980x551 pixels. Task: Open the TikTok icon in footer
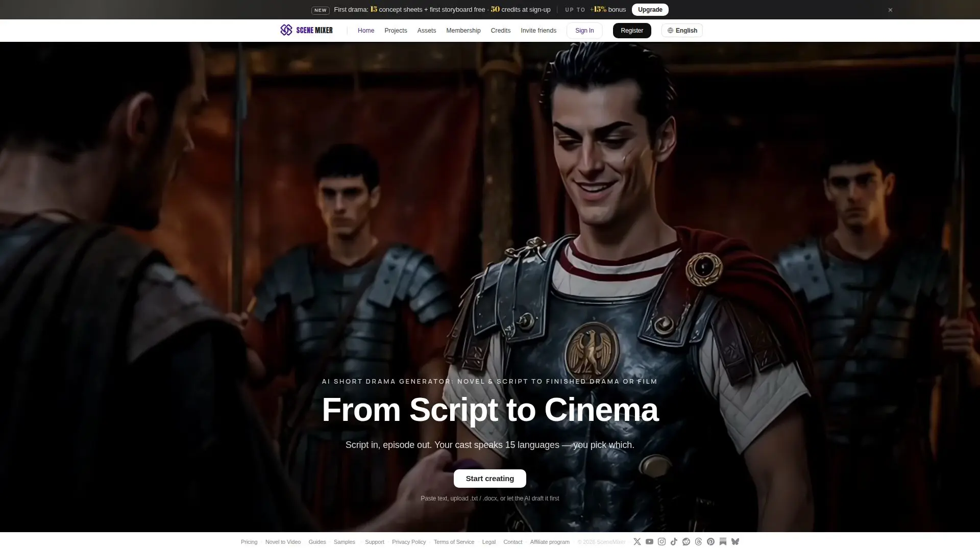pyautogui.click(x=674, y=542)
